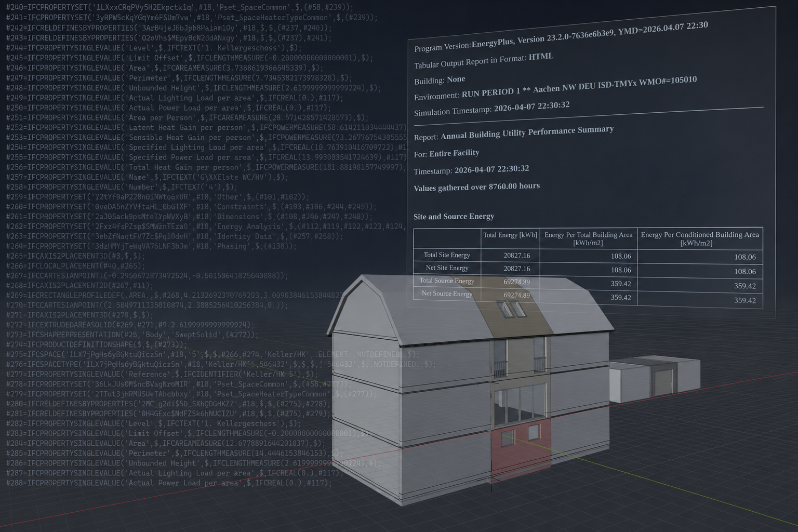This screenshot has height=532, width=798.
Task: Select the "Net Source Energy" row label
Action: point(447,294)
